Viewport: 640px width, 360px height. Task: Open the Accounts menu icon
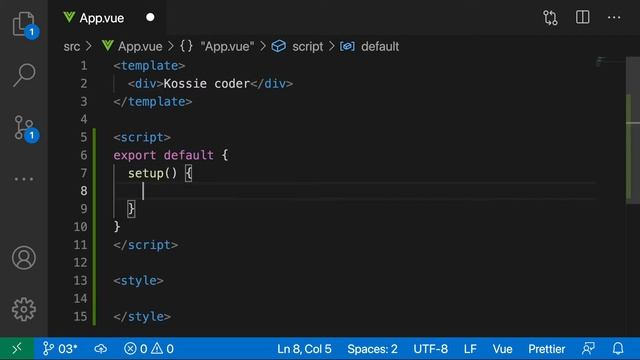coord(24,258)
